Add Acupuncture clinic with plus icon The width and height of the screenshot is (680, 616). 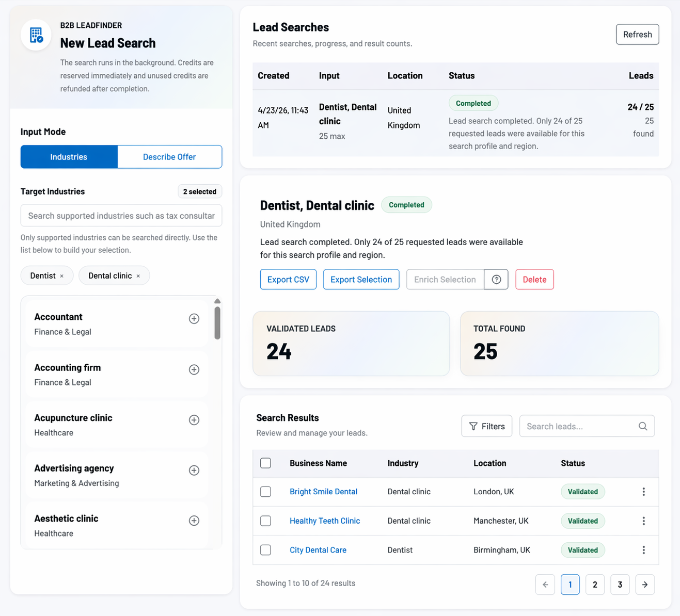pyautogui.click(x=194, y=420)
